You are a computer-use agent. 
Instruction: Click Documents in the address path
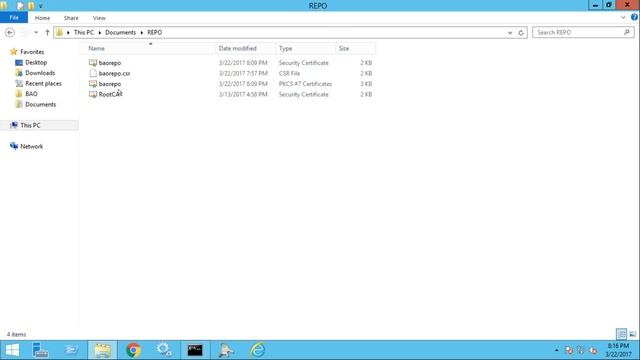point(120,32)
